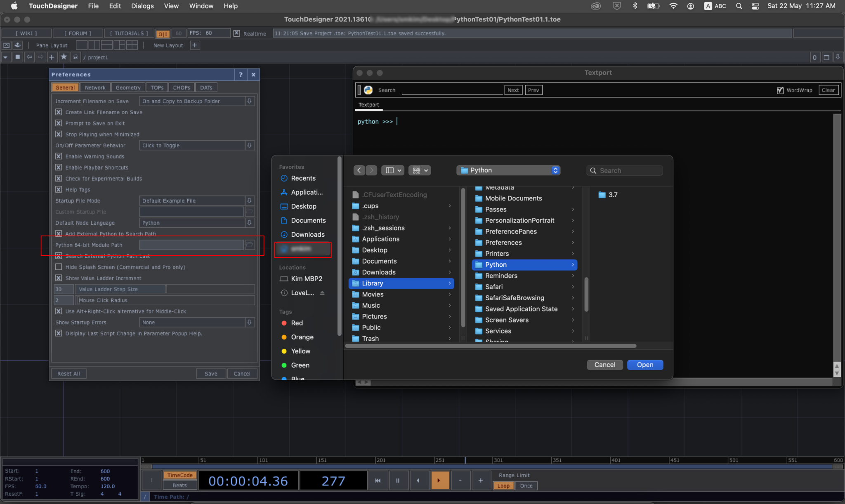Viewport: 845px width, 504px height.
Task: Click the Search field in the file dialog
Action: click(624, 170)
